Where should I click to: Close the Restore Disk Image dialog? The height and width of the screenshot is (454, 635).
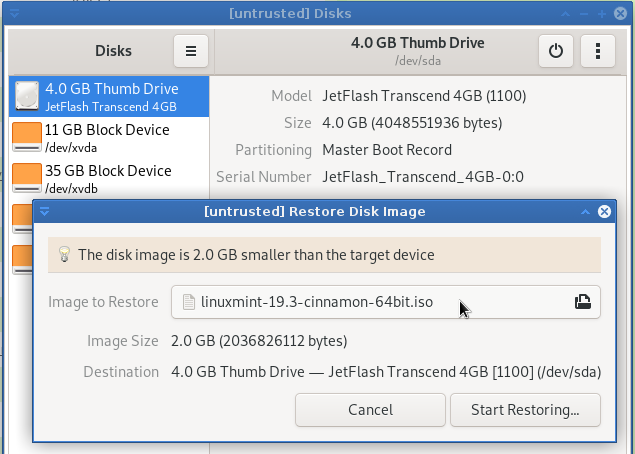coord(604,211)
